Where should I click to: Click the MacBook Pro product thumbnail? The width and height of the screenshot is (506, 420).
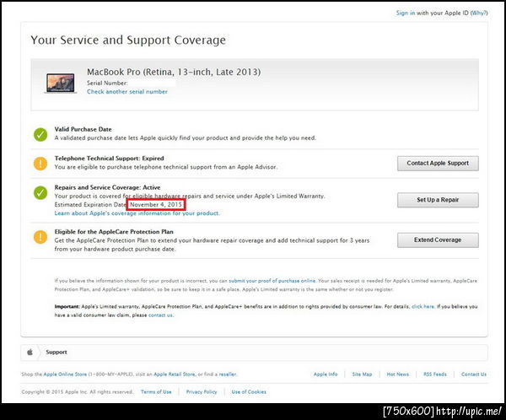tap(61, 83)
